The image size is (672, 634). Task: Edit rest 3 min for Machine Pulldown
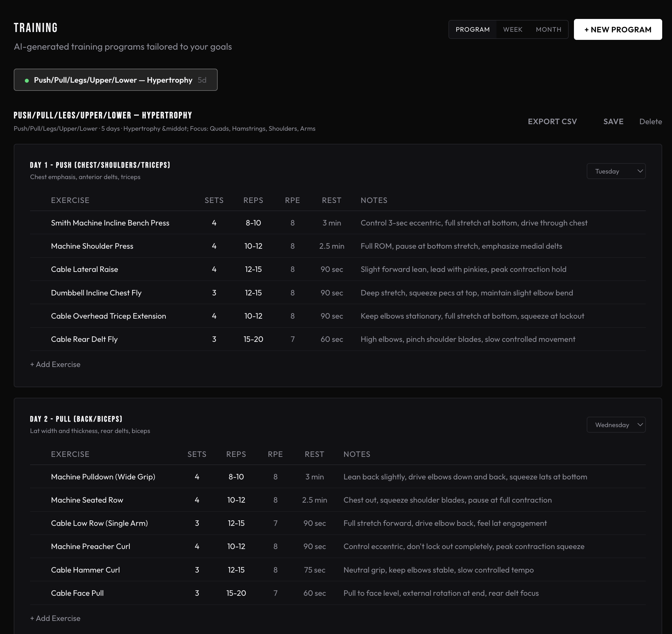314,476
